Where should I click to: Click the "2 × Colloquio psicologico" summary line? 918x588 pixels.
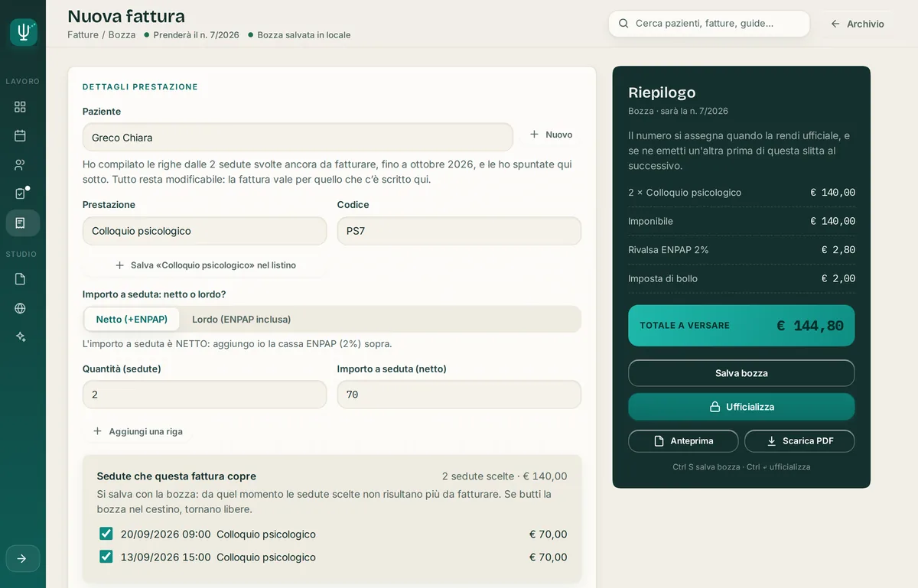click(x=741, y=193)
